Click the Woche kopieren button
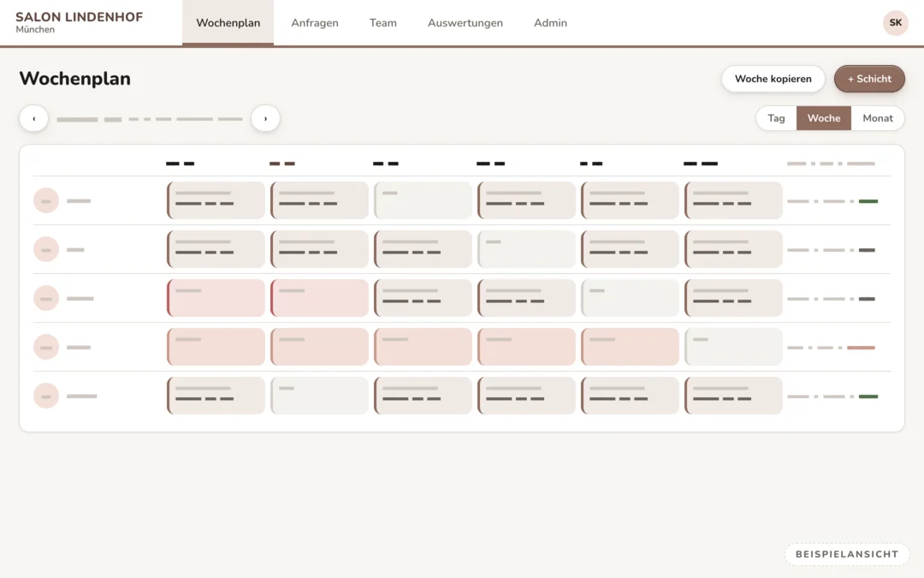 tap(773, 79)
